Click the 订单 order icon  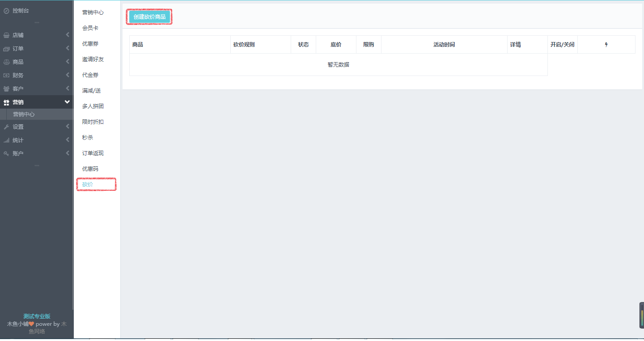tap(6, 49)
